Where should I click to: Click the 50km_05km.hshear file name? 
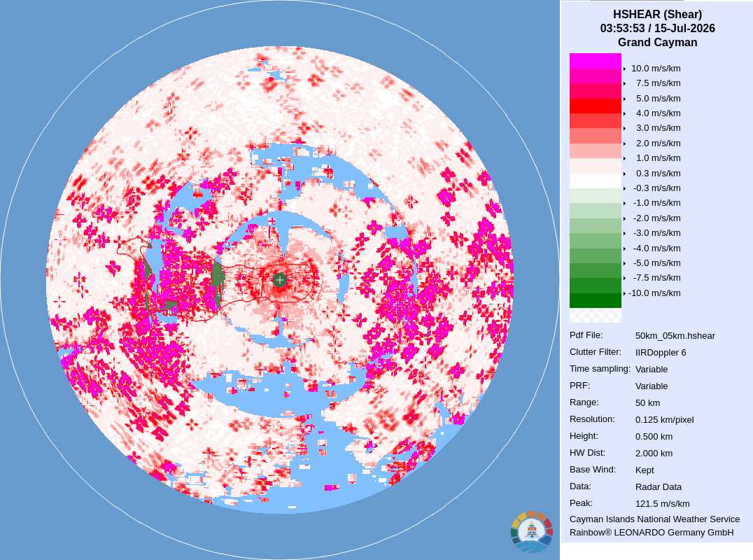coord(675,336)
